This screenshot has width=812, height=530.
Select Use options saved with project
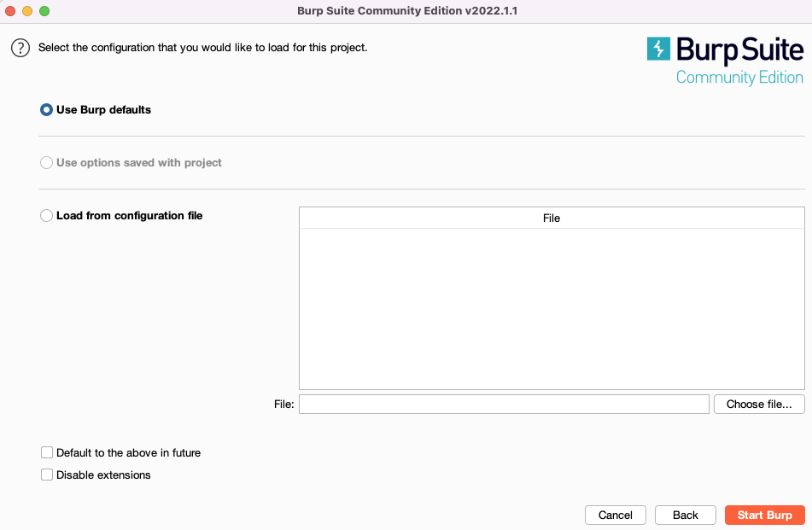coord(46,162)
